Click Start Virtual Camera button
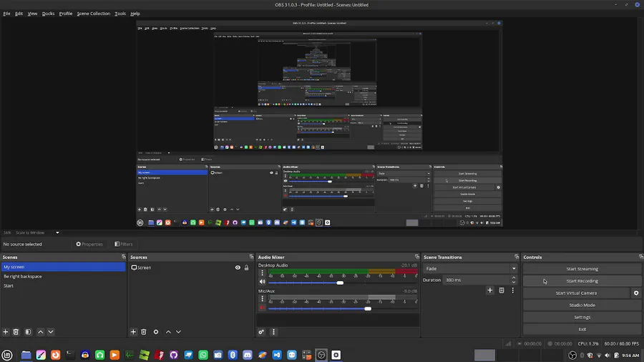The height and width of the screenshot is (362, 644). (x=576, y=293)
